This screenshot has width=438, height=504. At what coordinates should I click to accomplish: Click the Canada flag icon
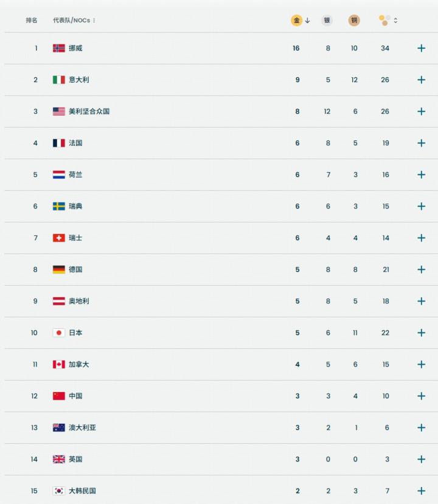click(x=58, y=364)
